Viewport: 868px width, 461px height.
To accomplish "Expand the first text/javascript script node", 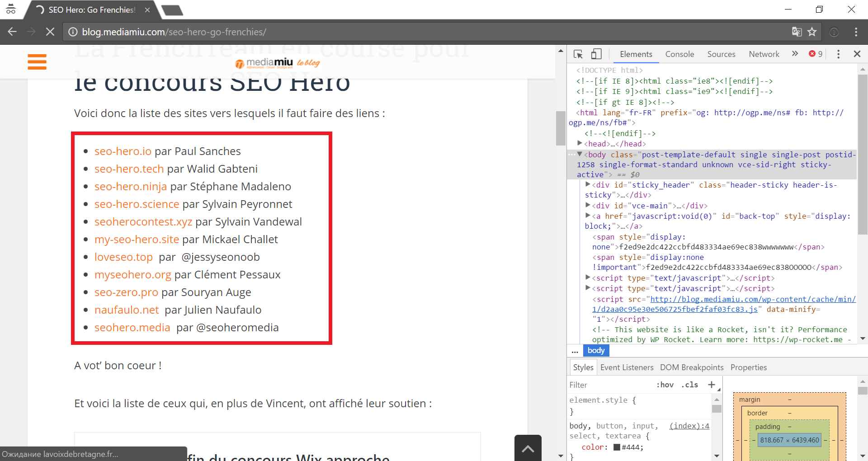I will point(588,278).
